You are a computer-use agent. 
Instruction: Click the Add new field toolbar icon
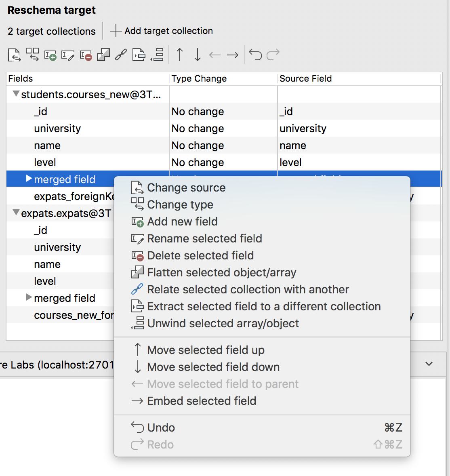tap(50, 55)
